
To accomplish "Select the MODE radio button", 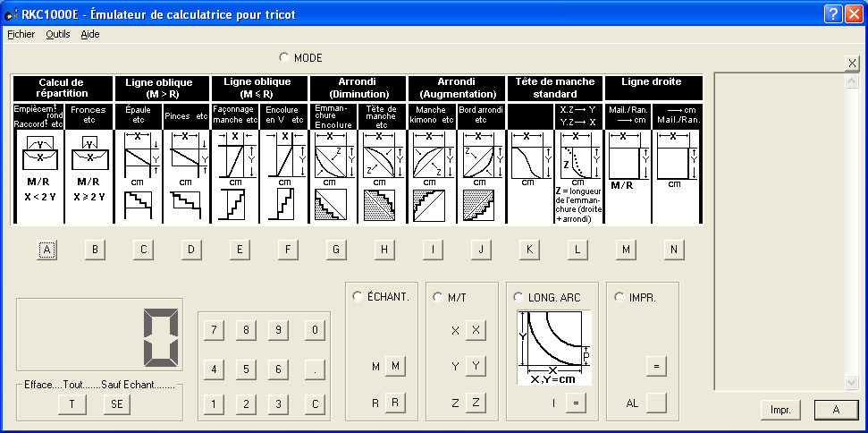I will [284, 57].
